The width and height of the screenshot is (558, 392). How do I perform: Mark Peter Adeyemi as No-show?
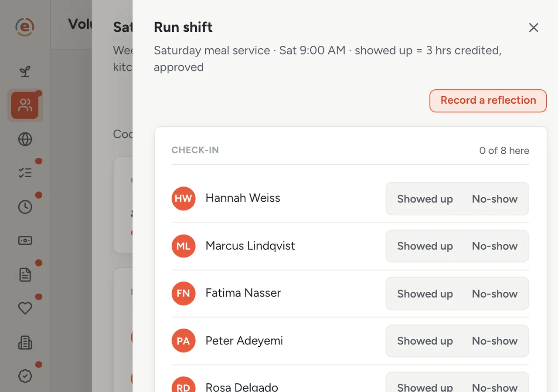495,341
